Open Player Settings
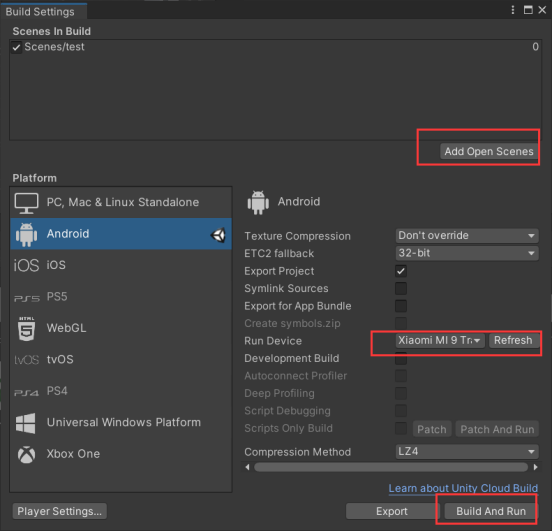Viewport: 553px width, 531px height. pyautogui.click(x=60, y=511)
